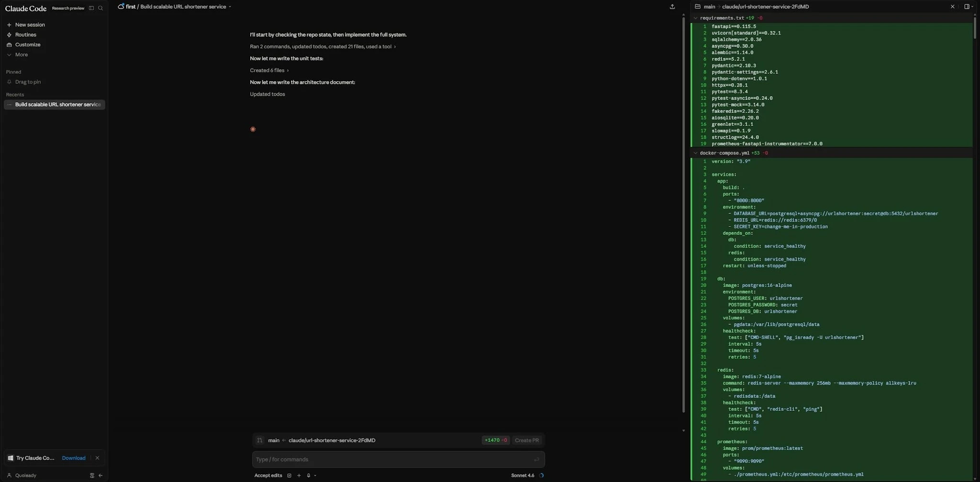
Task: Click claude/url-shortener-service-2FdMD branch in diff header
Action: click(x=765, y=7)
